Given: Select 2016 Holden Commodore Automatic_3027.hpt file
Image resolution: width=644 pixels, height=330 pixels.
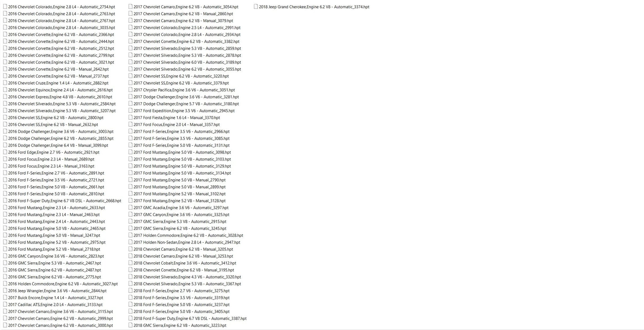Looking at the screenshot, I should point(60,284).
